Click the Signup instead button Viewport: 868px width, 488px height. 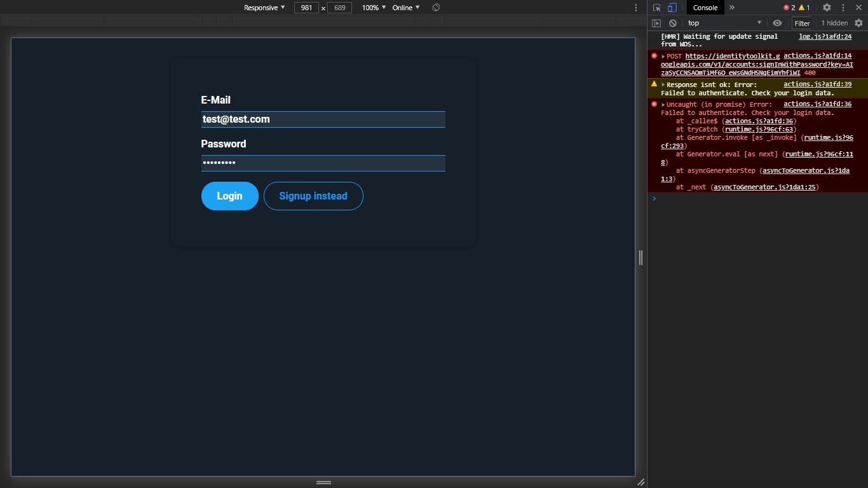(x=313, y=196)
